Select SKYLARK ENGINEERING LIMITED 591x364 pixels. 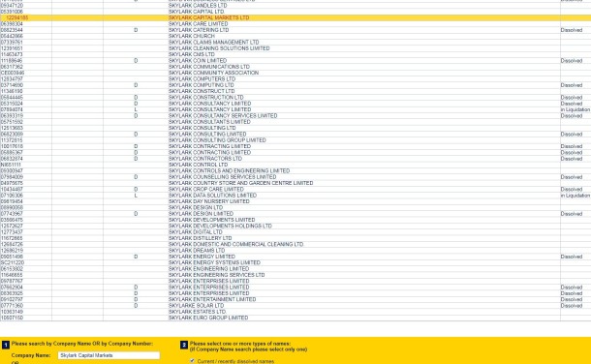[x=208, y=269]
